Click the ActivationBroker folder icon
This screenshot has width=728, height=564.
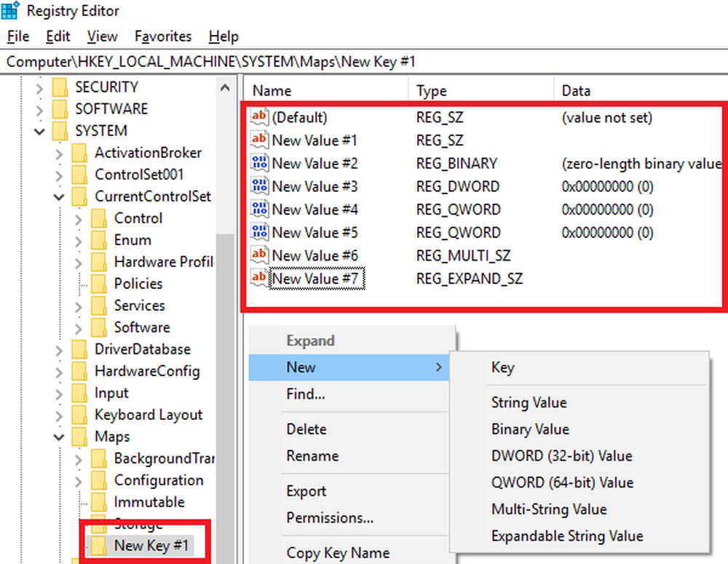tap(79, 152)
